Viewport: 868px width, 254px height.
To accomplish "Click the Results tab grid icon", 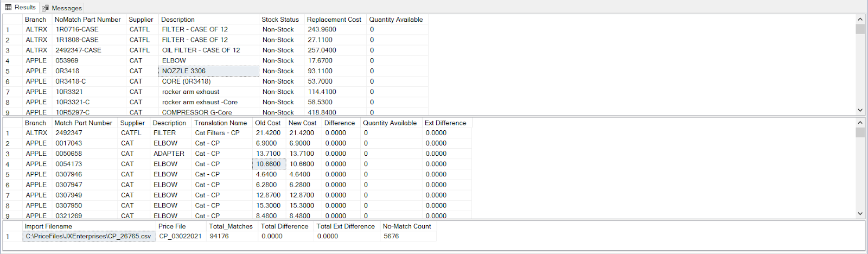I will pyautogui.click(x=8, y=7).
